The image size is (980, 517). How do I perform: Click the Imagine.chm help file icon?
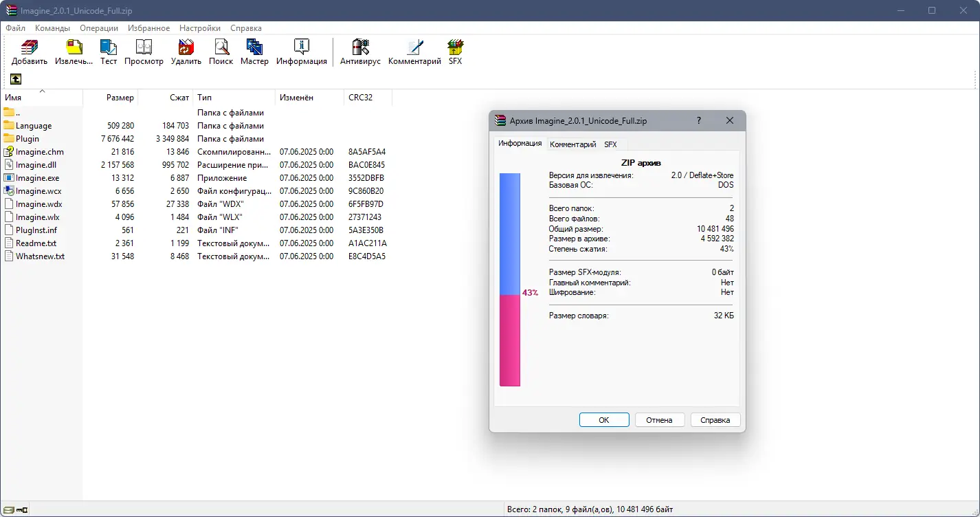(x=9, y=151)
